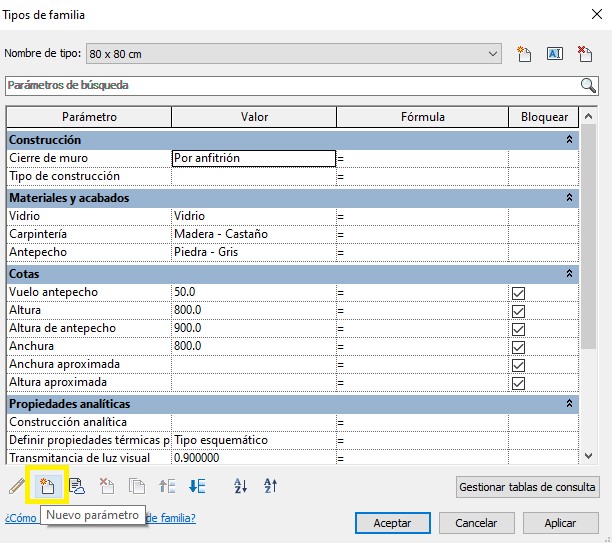The height and width of the screenshot is (543, 612).
Task: Collapse the Cotas parameter group
Action: (x=569, y=273)
